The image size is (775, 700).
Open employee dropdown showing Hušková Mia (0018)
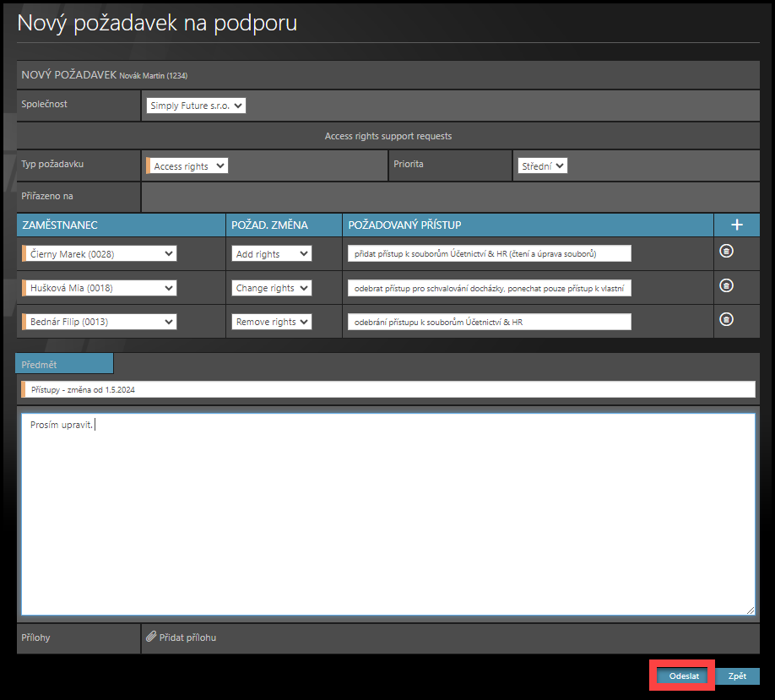click(100, 288)
